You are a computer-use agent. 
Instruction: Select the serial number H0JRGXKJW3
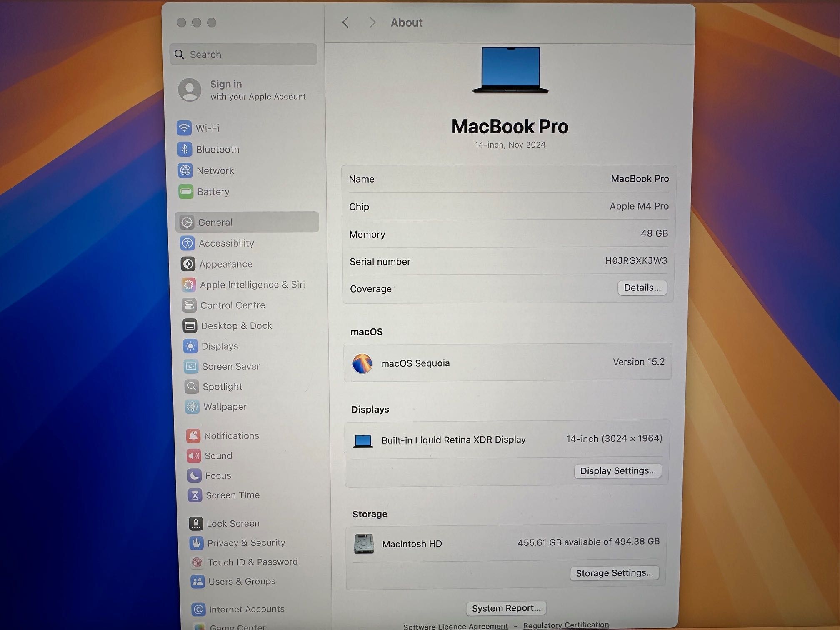[x=636, y=260]
